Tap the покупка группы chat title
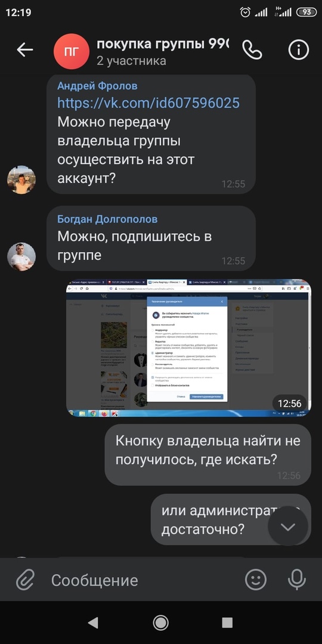The image size is (322, 644). click(x=162, y=44)
